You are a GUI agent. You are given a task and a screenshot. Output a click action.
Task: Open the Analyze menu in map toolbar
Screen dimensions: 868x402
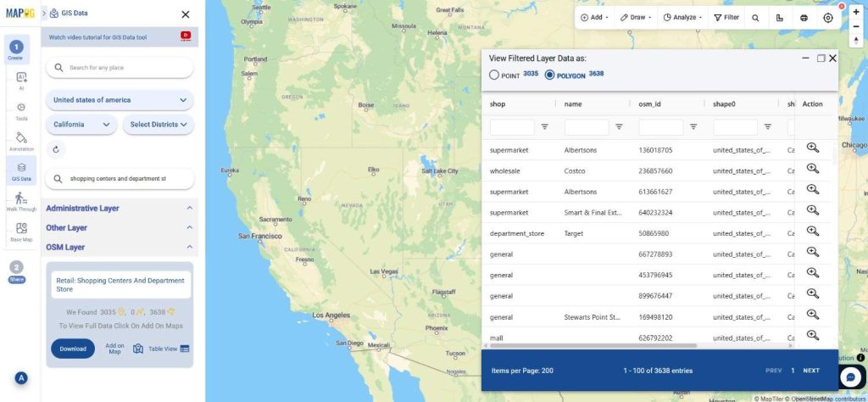(682, 18)
